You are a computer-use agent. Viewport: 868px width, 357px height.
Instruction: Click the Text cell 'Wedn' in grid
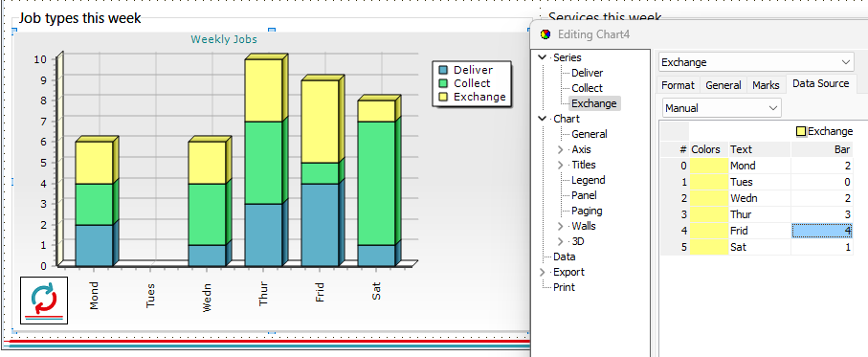pos(760,198)
